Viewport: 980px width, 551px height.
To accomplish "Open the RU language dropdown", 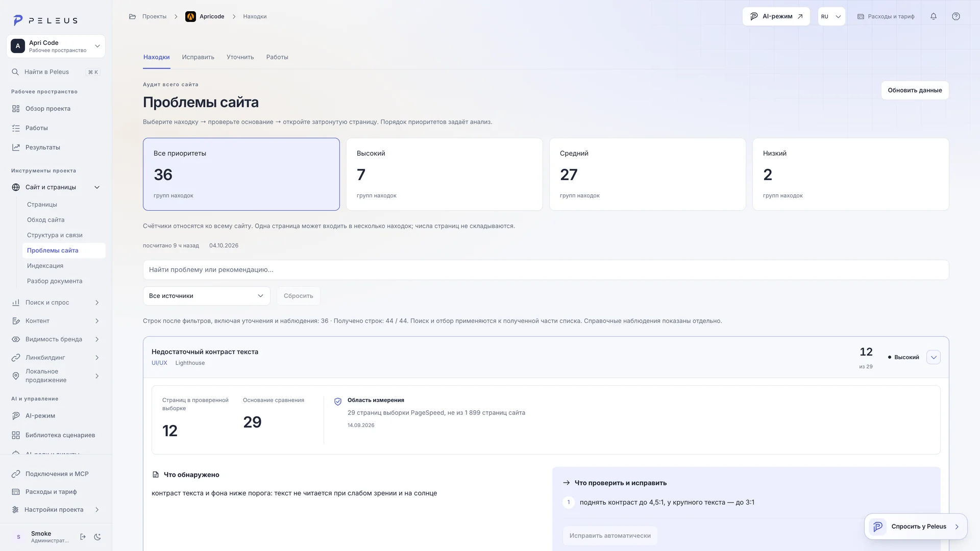I will pyautogui.click(x=831, y=16).
